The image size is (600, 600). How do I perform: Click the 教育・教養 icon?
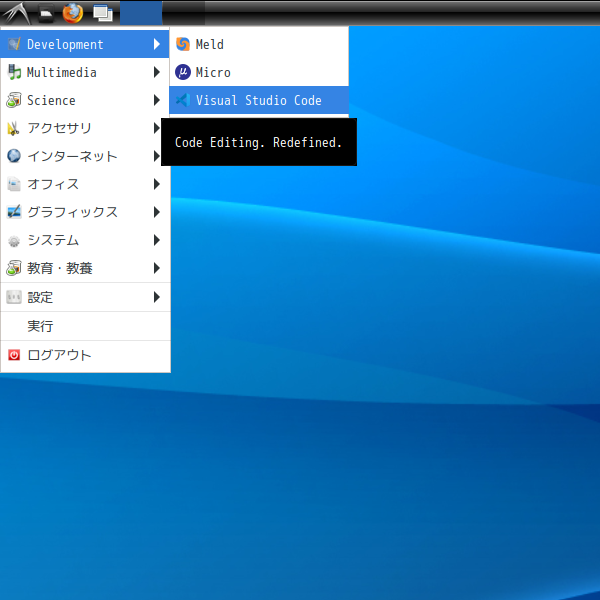14,268
